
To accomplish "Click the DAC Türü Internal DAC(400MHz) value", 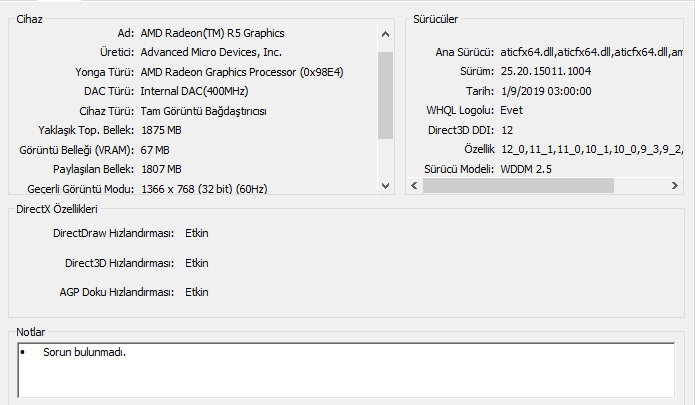I will pyautogui.click(x=194, y=91).
